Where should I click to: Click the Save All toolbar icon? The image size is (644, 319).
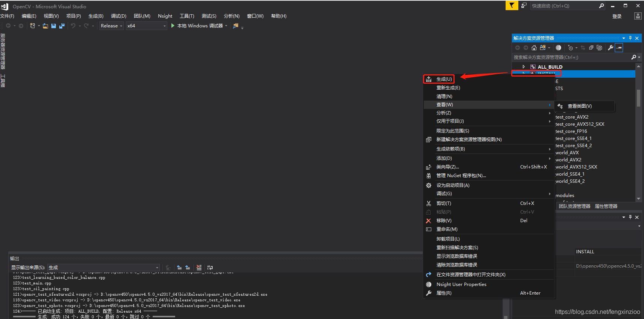pyautogui.click(x=62, y=26)
